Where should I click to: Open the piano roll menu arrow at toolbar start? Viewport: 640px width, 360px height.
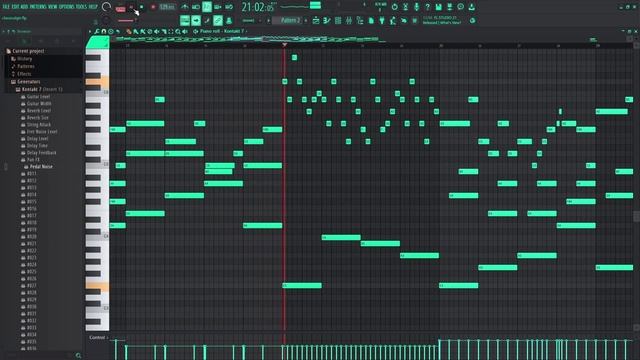click(x=90, y=31)
